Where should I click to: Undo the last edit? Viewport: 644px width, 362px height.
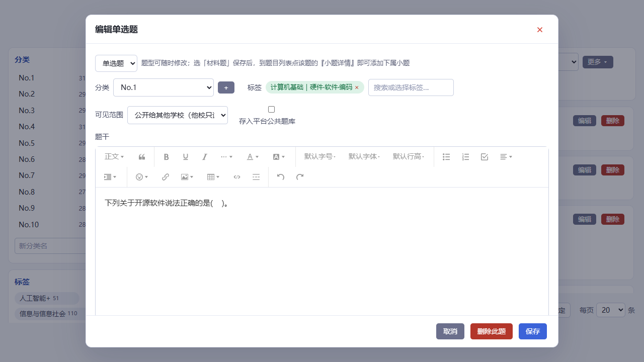click(281, 177)
